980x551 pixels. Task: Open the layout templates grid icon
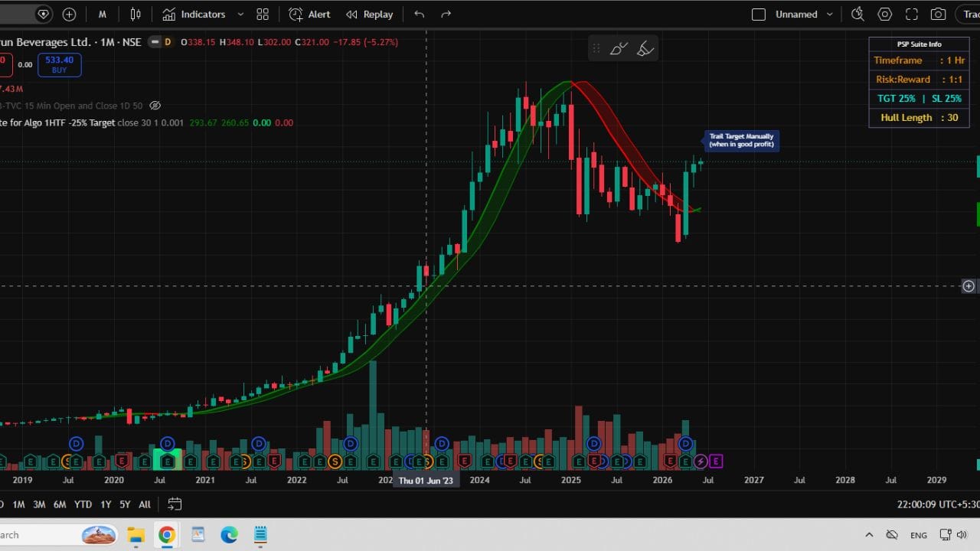click(263, 15)
